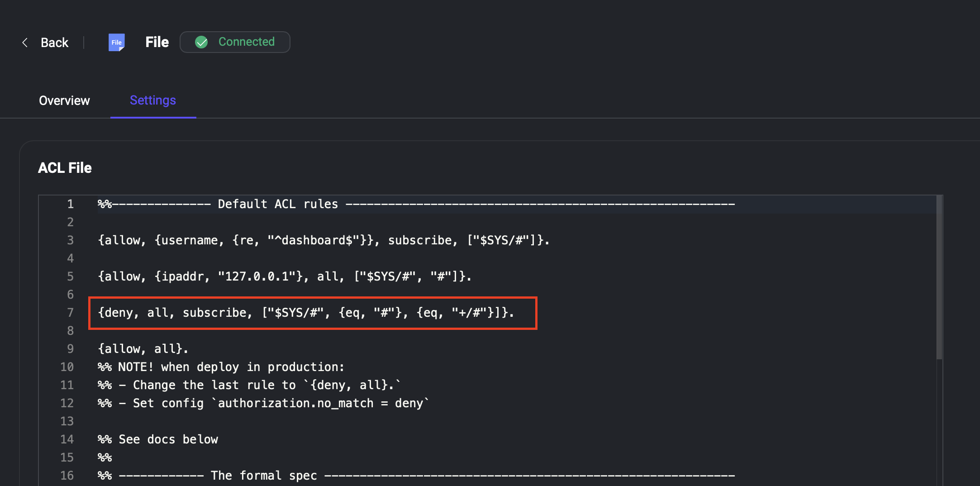Select the Settings tab
Image resolution: width=980 pixels, height=486 pixels.
[x=153, y=100]
